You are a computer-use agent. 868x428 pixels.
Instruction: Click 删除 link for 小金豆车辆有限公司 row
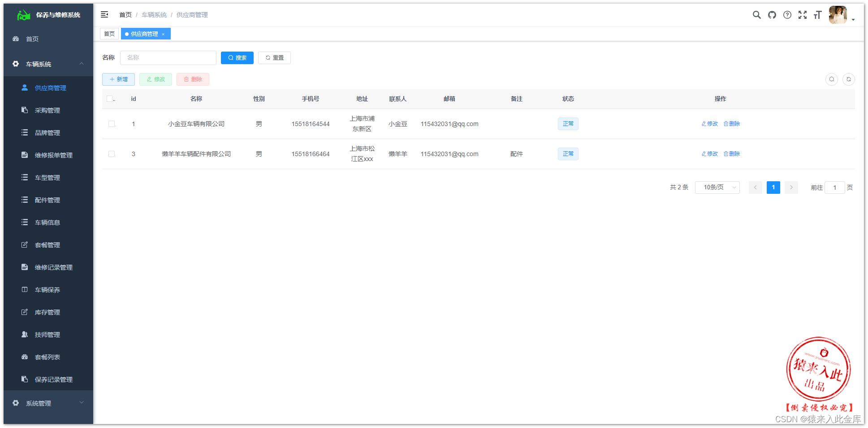click(x=732, y=124)
